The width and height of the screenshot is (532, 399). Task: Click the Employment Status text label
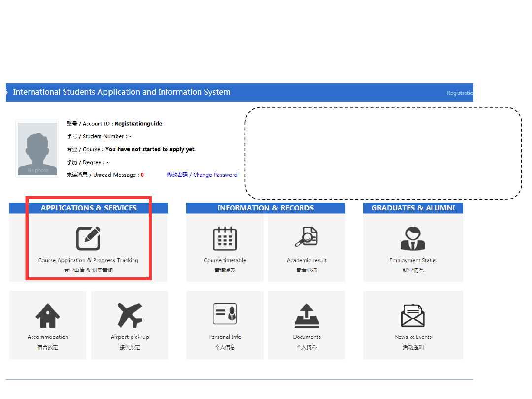click(x=413, y=260)
